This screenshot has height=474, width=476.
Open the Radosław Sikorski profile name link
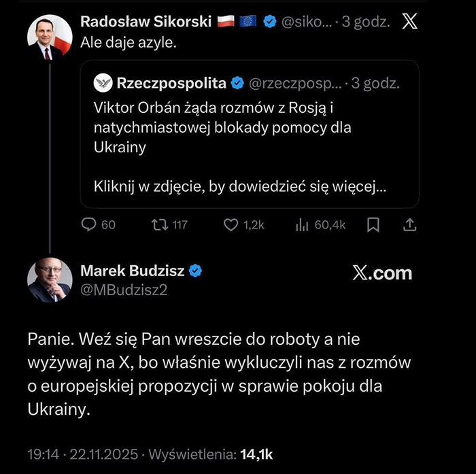pyautogui.click(x=146, y=21)
